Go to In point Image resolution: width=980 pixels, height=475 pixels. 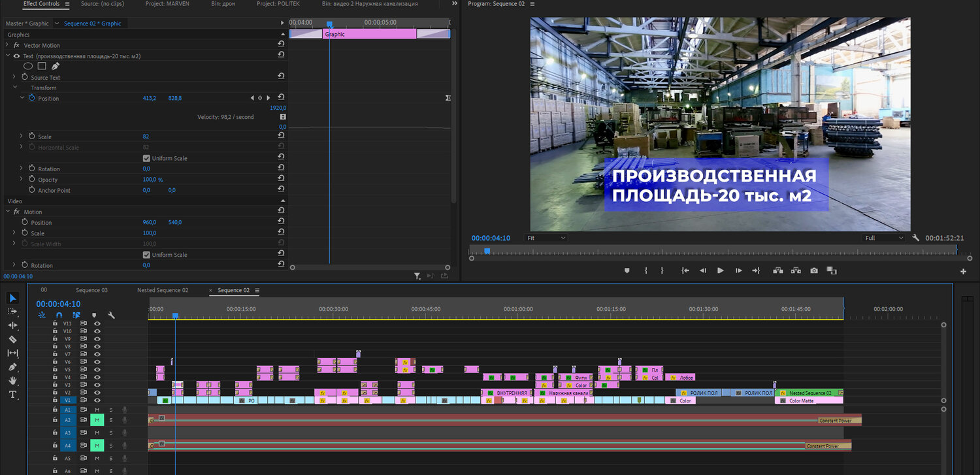(x=685, y=270)
